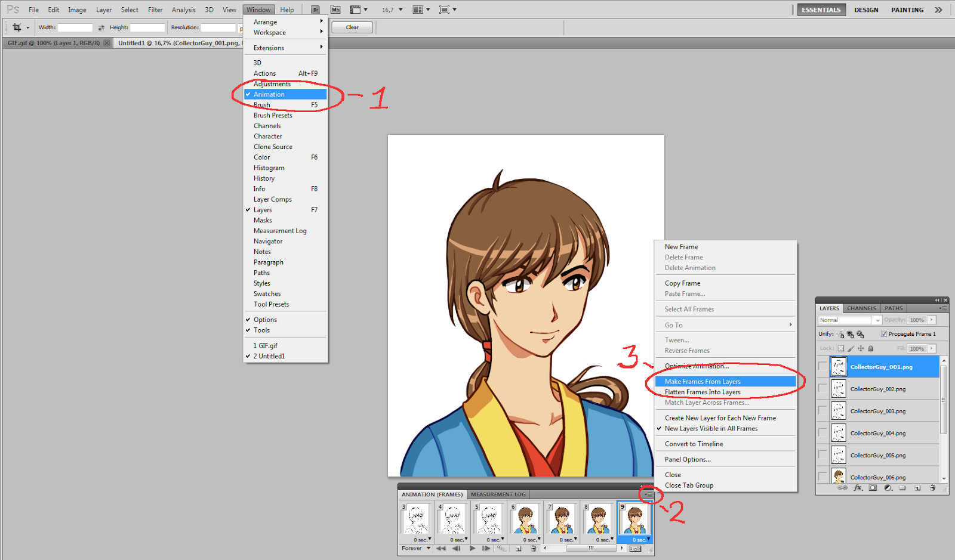
Task: Create new adjustment layer icon
Action: click(888, 488)
